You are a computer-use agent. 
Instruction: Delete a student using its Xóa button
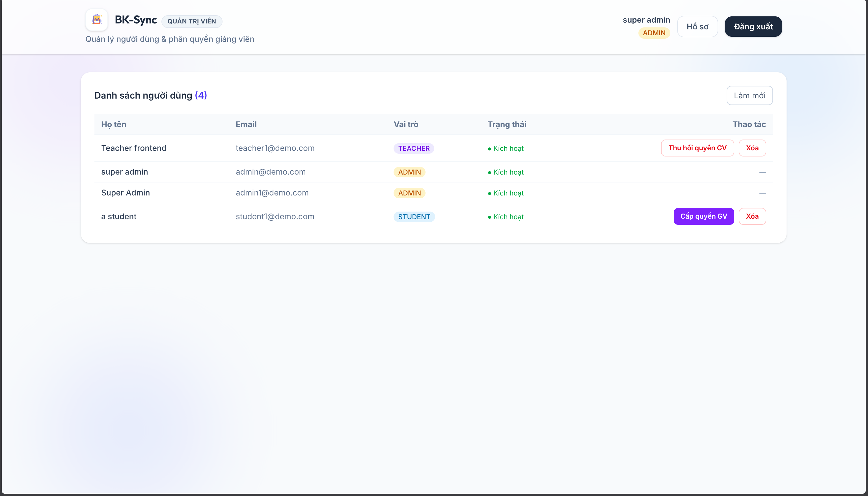(752, 216)
